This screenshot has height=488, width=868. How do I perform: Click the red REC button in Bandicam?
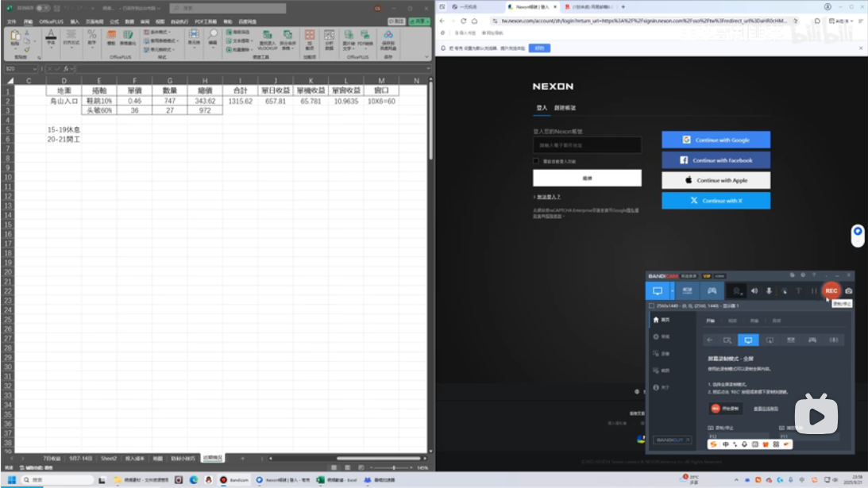(831, 290)
